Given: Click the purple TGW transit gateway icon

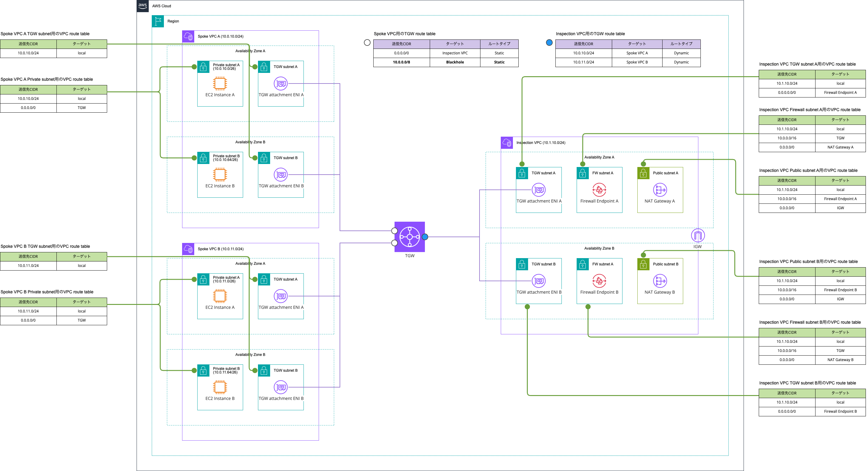Looking at the screenshot, I should 410,237.
